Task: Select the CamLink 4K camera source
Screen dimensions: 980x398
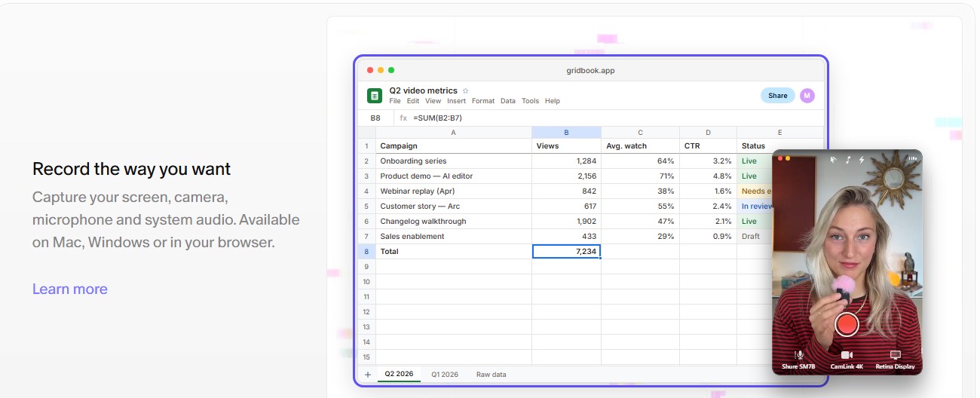Action: tap(847, 360)
